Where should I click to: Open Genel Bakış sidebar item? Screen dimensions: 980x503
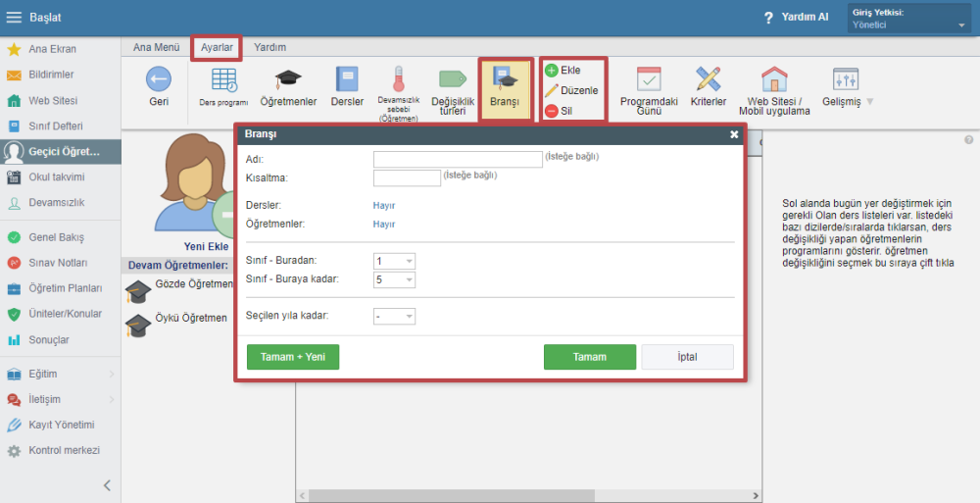click(60, 237)
